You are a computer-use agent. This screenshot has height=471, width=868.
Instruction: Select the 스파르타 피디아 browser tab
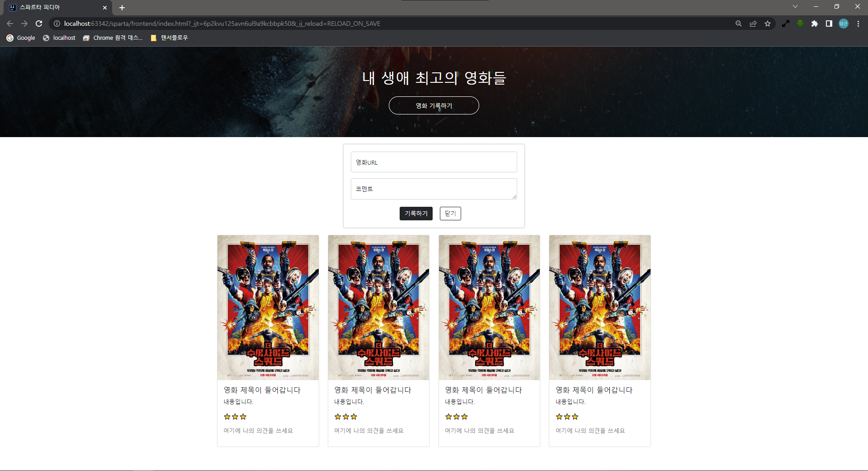click(58, 8)
